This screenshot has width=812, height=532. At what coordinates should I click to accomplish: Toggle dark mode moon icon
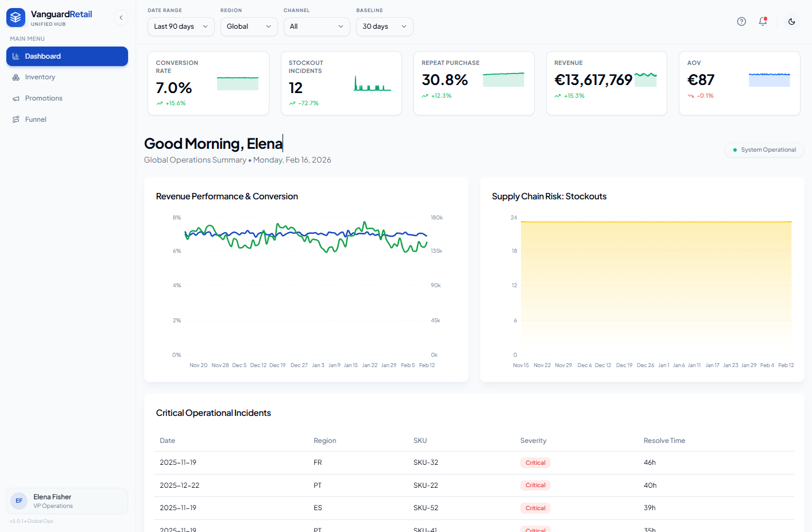(792, 21)
